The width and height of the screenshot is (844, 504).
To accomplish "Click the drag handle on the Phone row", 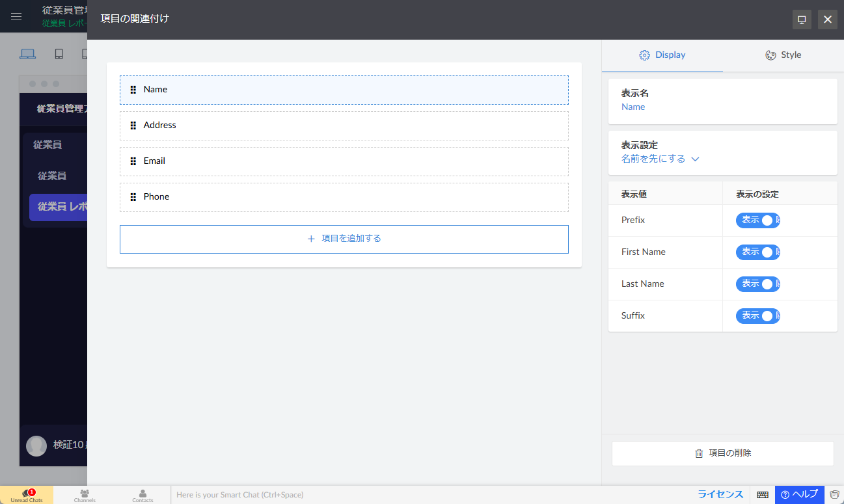I will click(x=133, y=197).
